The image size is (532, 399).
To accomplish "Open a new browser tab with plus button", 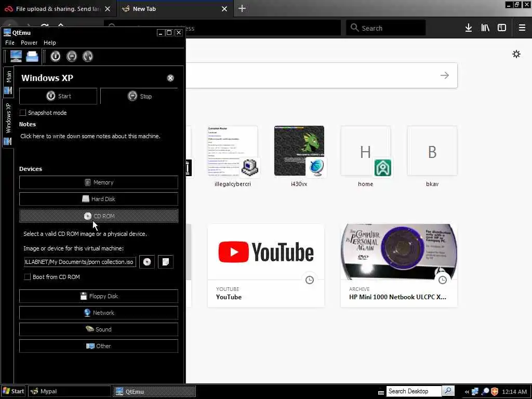I will pyautogui.click(x=242, y=8).
